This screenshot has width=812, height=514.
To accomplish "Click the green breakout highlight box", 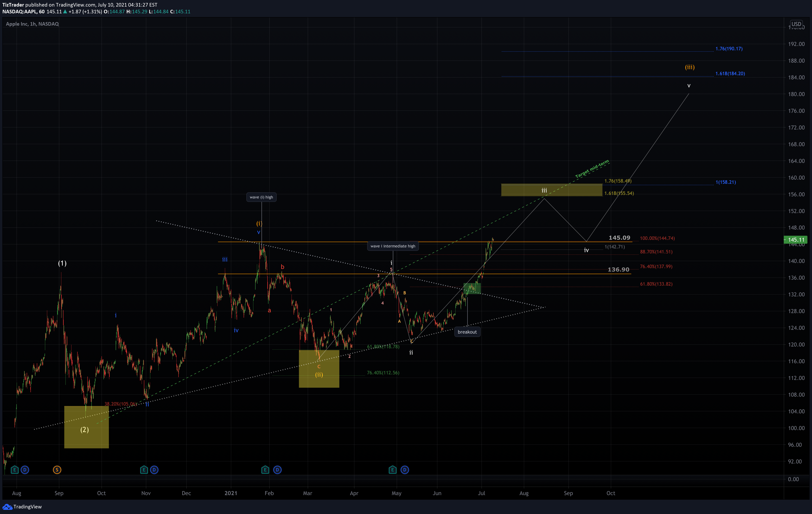I will click(472, 288).
